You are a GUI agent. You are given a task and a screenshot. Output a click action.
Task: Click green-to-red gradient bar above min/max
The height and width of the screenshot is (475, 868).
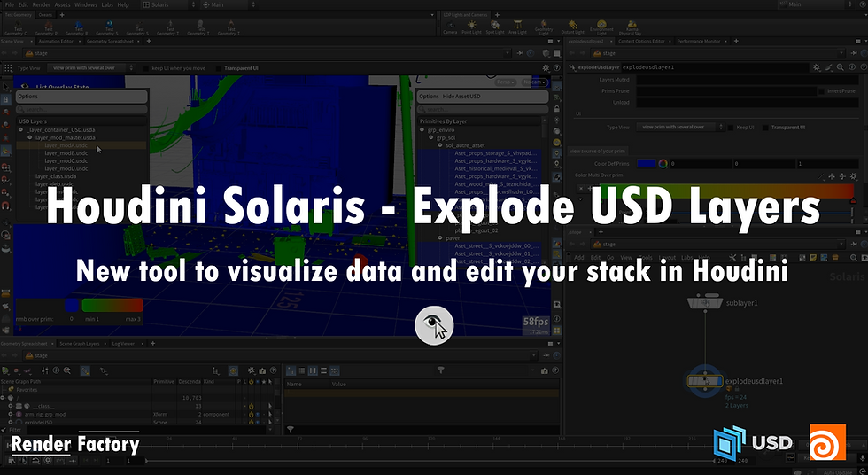[112, 305]
